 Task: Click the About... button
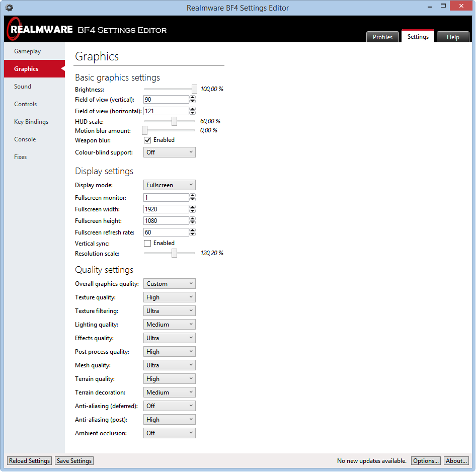[456, 460]
